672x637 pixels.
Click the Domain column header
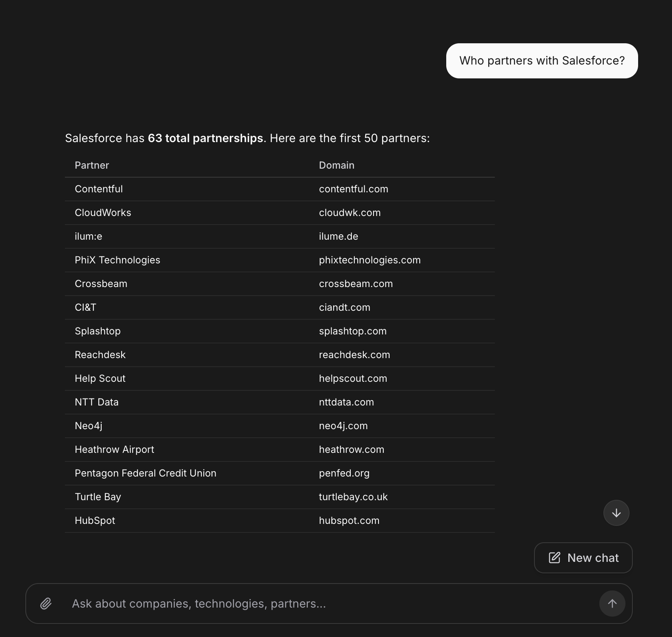336,165
